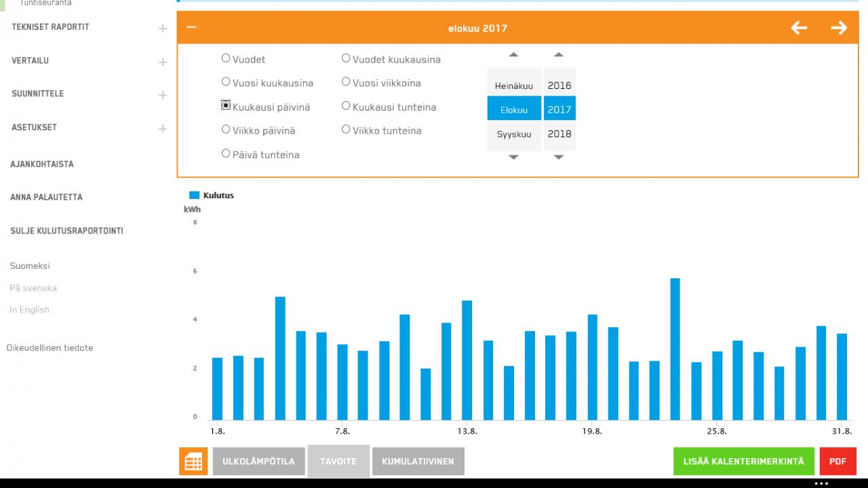
Task: Expand the Vertailu section
Action: click(162, 62)
